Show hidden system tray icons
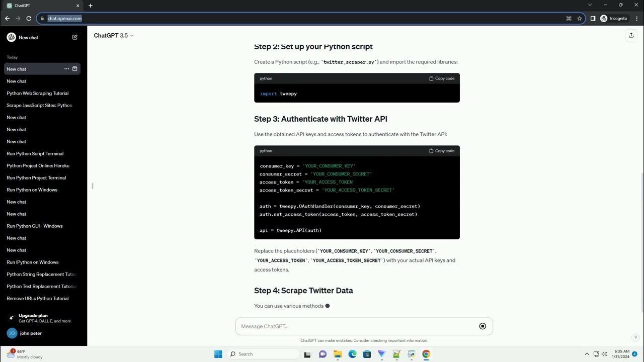The width and height of the screenshot is (644, 362). (x=587, y=354)
